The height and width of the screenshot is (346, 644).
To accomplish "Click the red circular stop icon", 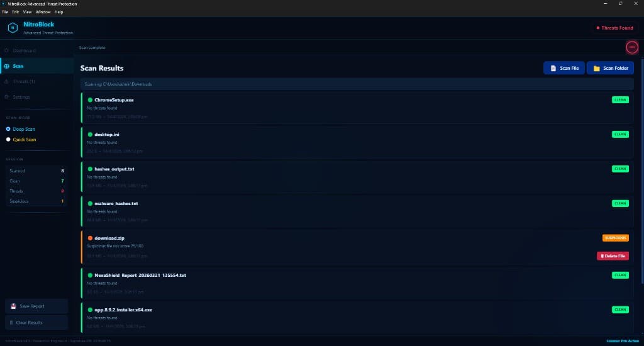I will [x=632, y=47].
